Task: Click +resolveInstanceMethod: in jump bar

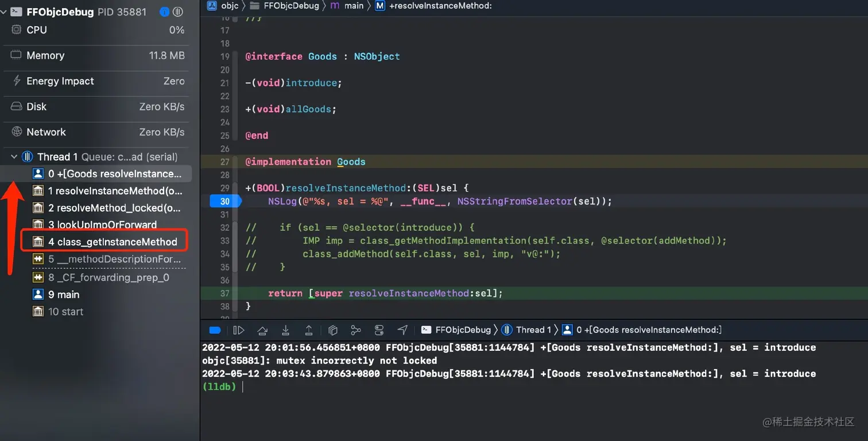Action: pos(433,5)
